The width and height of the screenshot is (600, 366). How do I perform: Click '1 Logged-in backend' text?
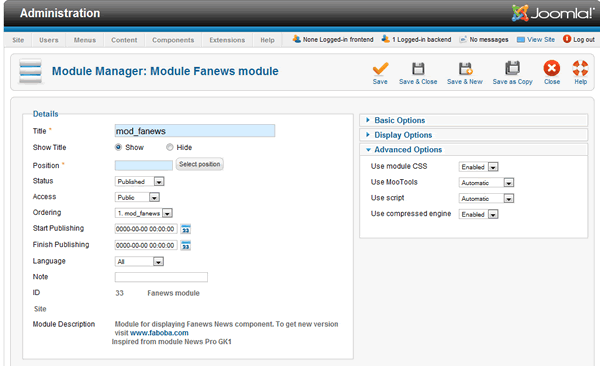click(x=422, y=39)
